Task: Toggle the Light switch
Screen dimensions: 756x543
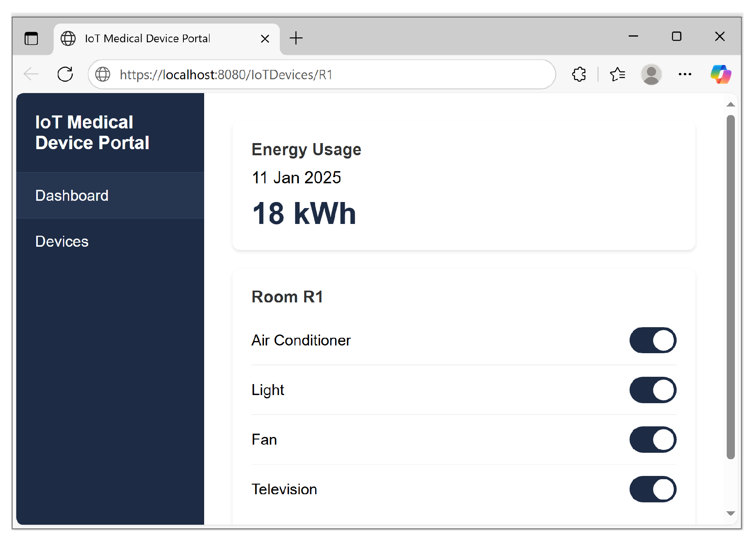Action: click(x=653, y=390)
